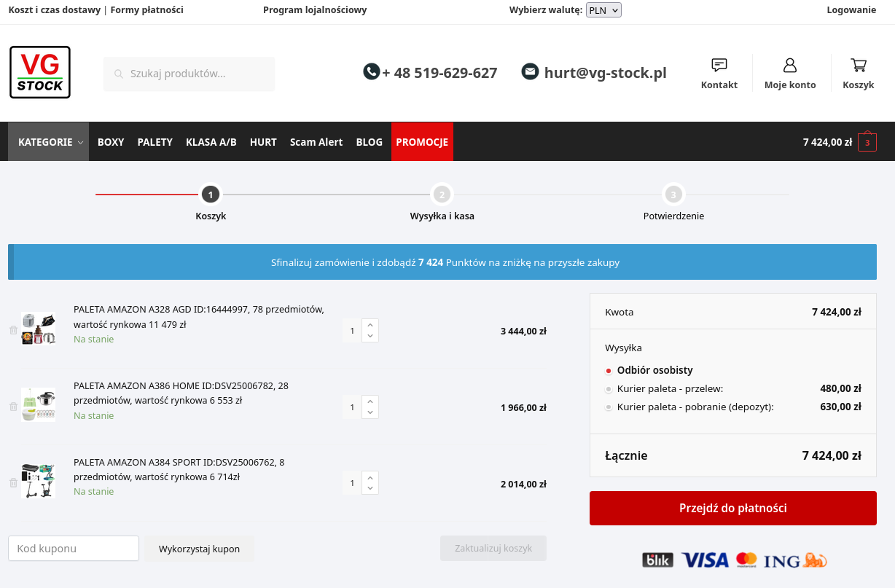Click the 7 424,00 zł cart total in navbar
This screenshot has width=895, height=588.
point(827,142)
